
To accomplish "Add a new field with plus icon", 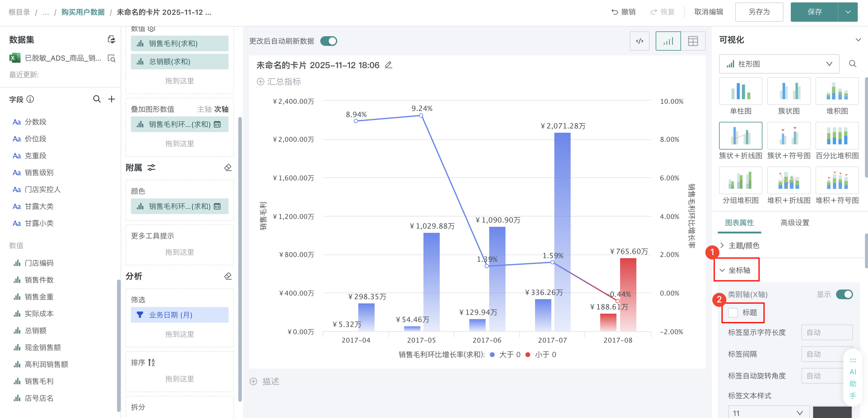I will (112, 99).
